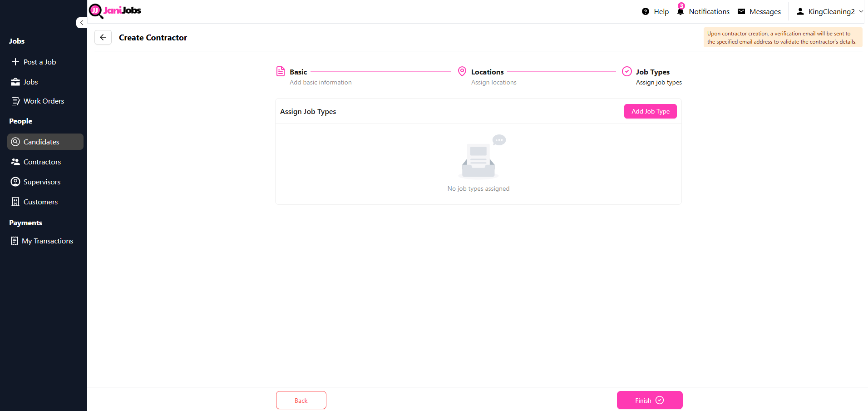Click the 'Create Contractor' page title
Viewport: 868px width, 411px height.
pyautogui.click(x=153, y=38)
